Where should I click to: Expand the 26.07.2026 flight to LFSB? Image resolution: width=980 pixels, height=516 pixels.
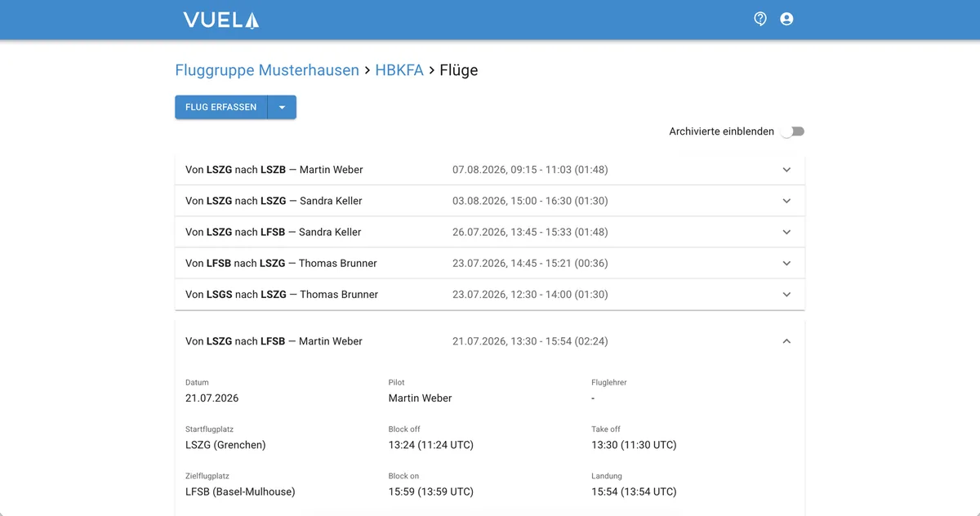coord(786,232)
